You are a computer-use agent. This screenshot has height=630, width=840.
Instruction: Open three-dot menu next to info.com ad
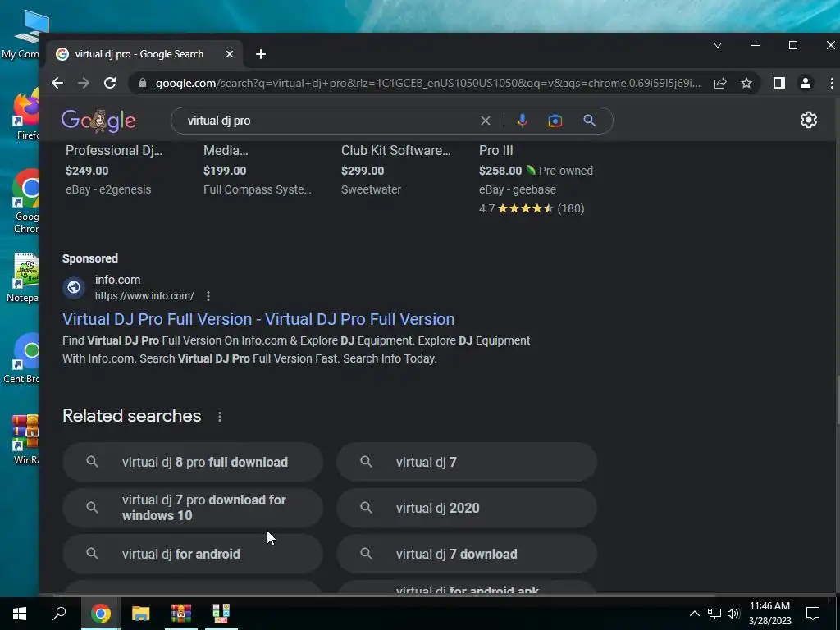tap(208, 295)
